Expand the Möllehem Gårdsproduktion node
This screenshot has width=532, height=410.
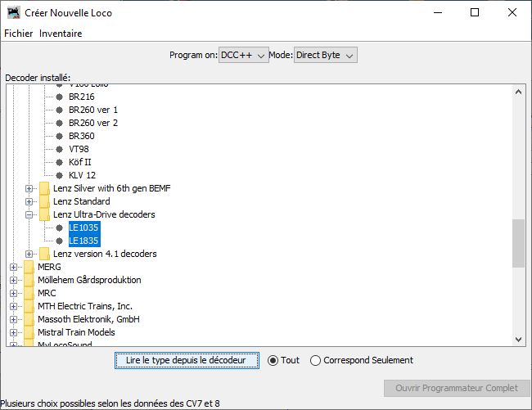tap(14, 280)
